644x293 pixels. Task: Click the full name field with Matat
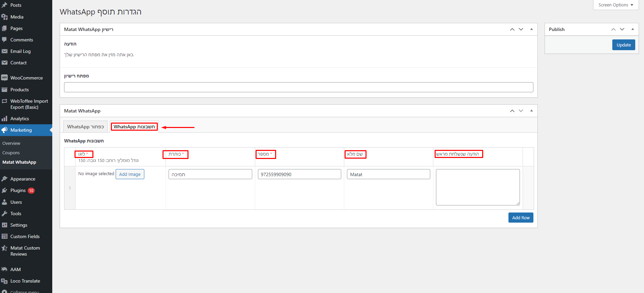(x=388, y=174)
